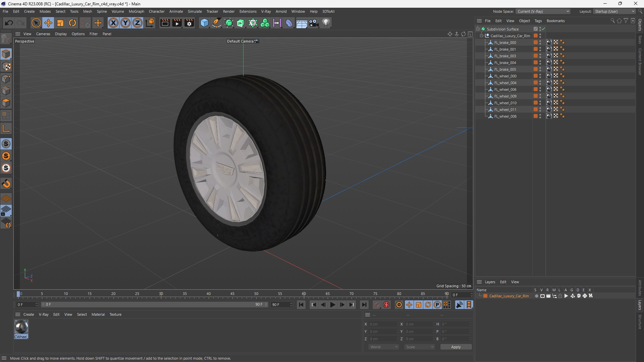Screen dimensions: 644x362
Task: Select the CWheel material thumbnail
Action: [x=21, y=327]
